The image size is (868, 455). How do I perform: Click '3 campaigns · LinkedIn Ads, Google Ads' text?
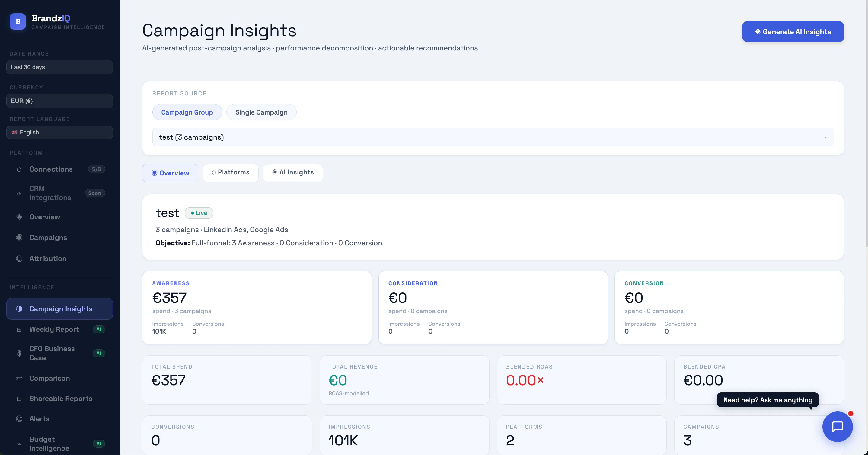222,230
